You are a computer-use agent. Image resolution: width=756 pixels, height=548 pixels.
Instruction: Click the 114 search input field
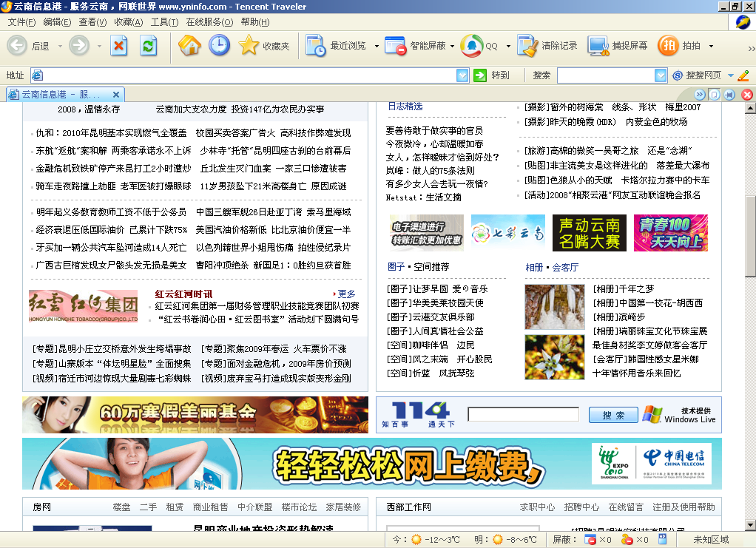tap(523, 415)
